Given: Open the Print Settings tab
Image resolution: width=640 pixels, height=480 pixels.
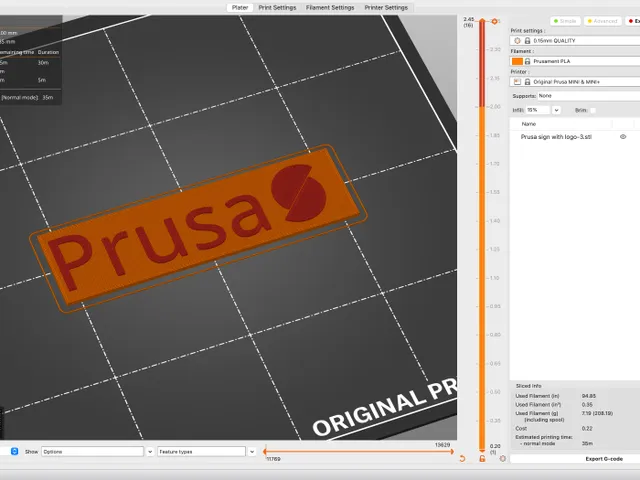Looking at the screenshot, I should tap(277, 8).
